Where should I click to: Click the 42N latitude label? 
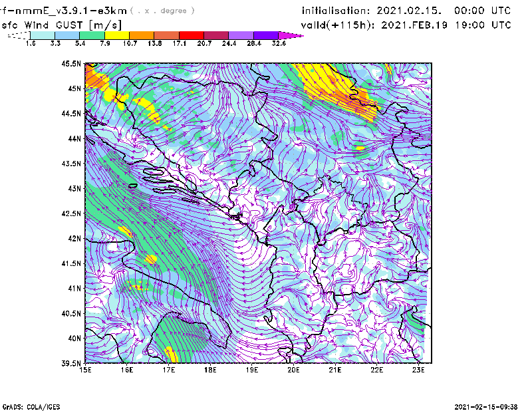click(x=74, y=238)
